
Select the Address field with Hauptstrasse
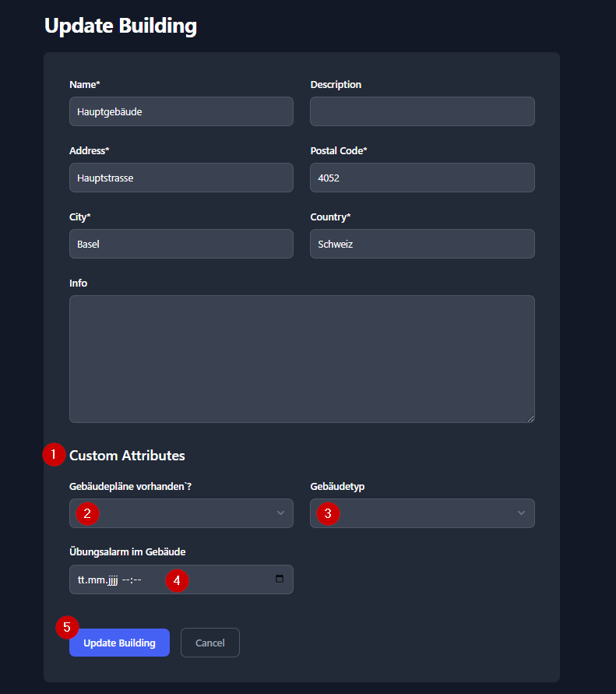(181, 178)
